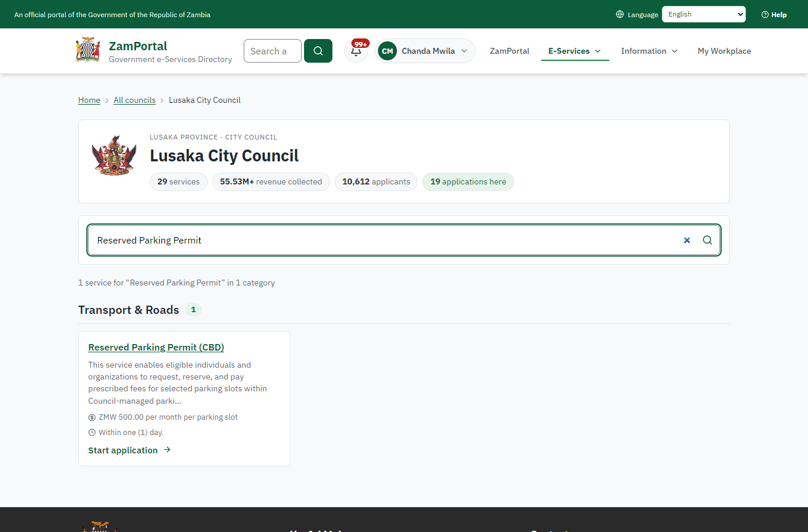Screen dimensions: 808x532
Task: Click the Within one (1) day text
Action: pyautogui.click(x=131, y=433)
